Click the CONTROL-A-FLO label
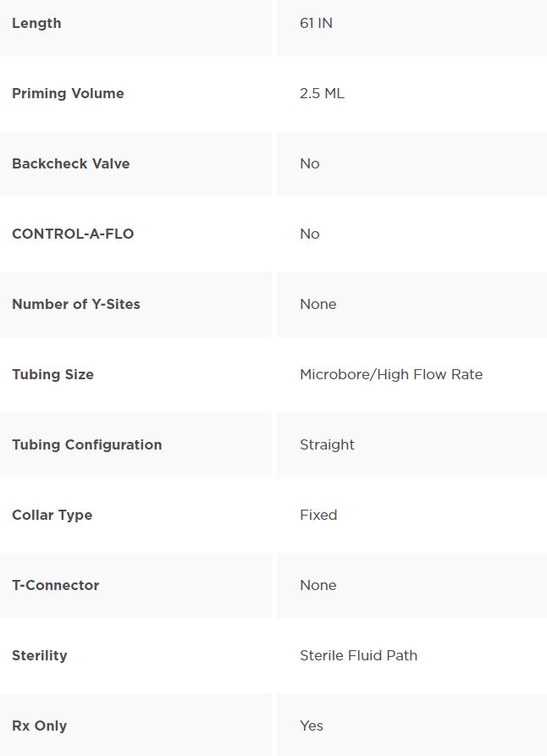 coord(73,234)
